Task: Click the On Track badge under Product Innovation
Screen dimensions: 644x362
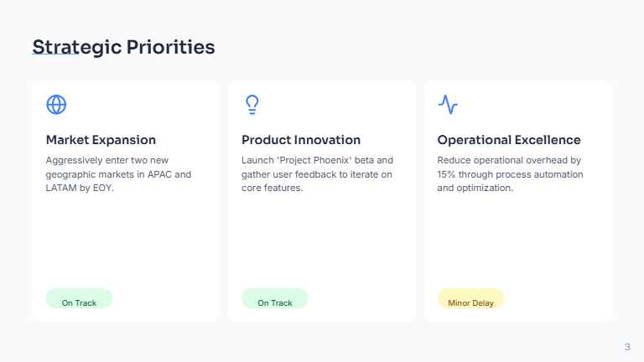Action: click(x=275, y=300)
